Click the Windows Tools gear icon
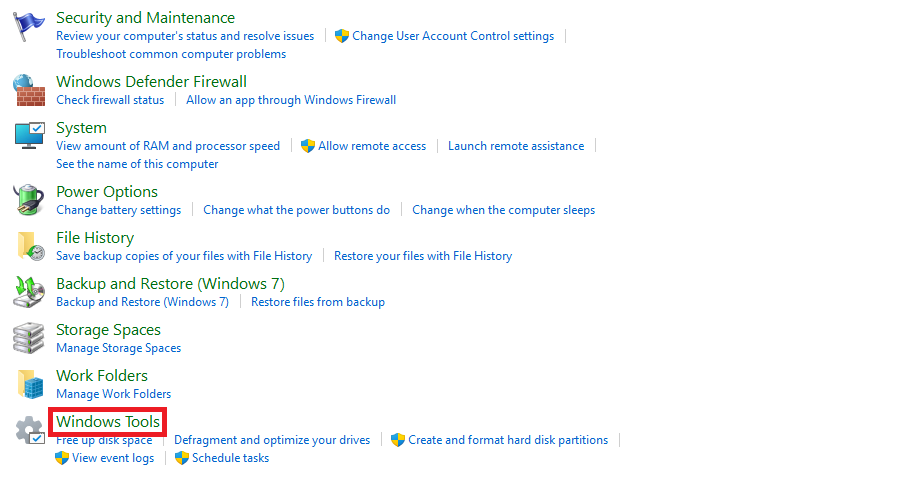 click(x=29, y=431)
